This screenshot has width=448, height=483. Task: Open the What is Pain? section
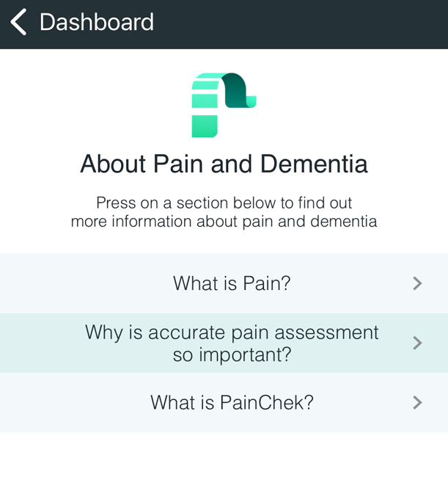coord(224,283)
